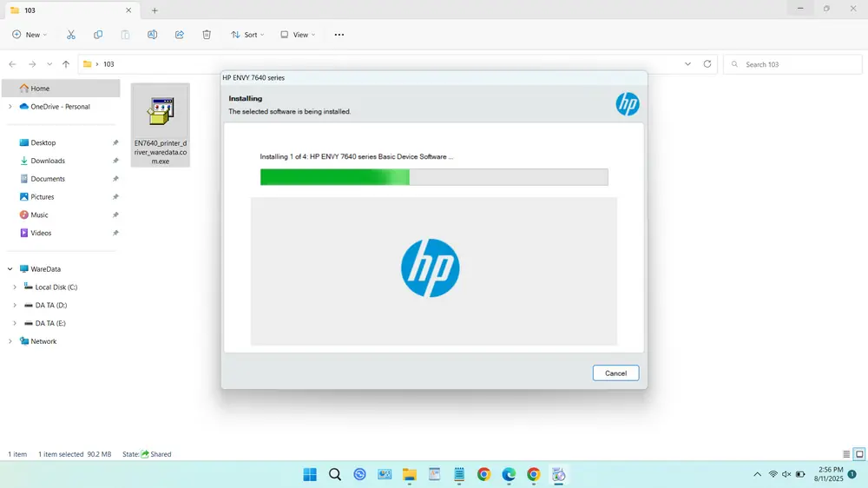The width and height of the screenshot is (868, 488).
Task: Open the View dropdown menu
Action: 298,35
